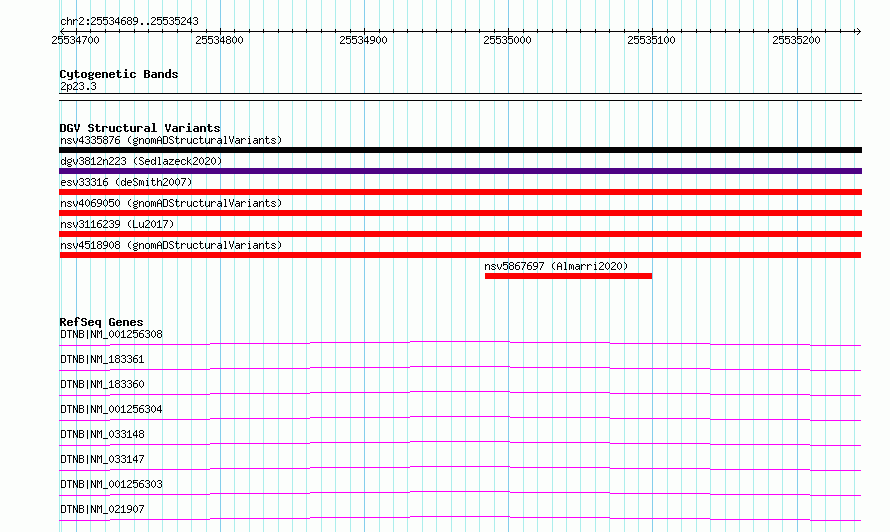This screenshot has width=890, height=532.
Task: Click the 25534800 ruler label
Action: pos(219,40)
